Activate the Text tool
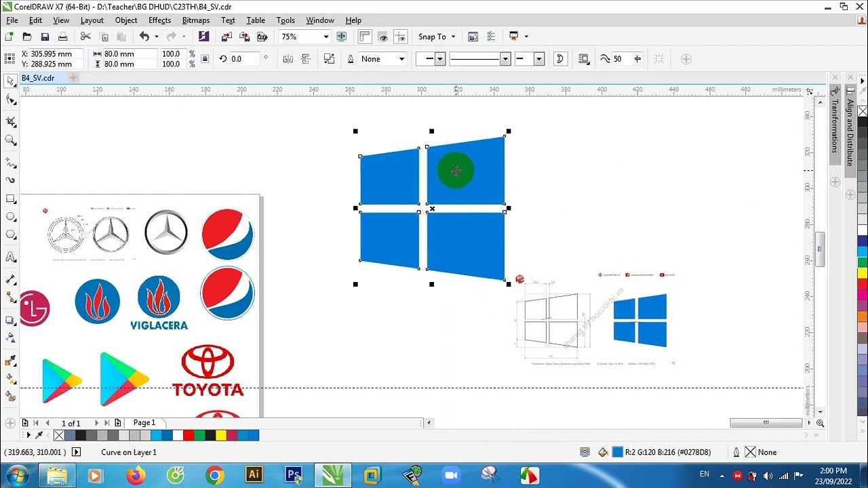The width and height of the screenshot is (868, 488). pyautogui.click(x=10, y=257)
